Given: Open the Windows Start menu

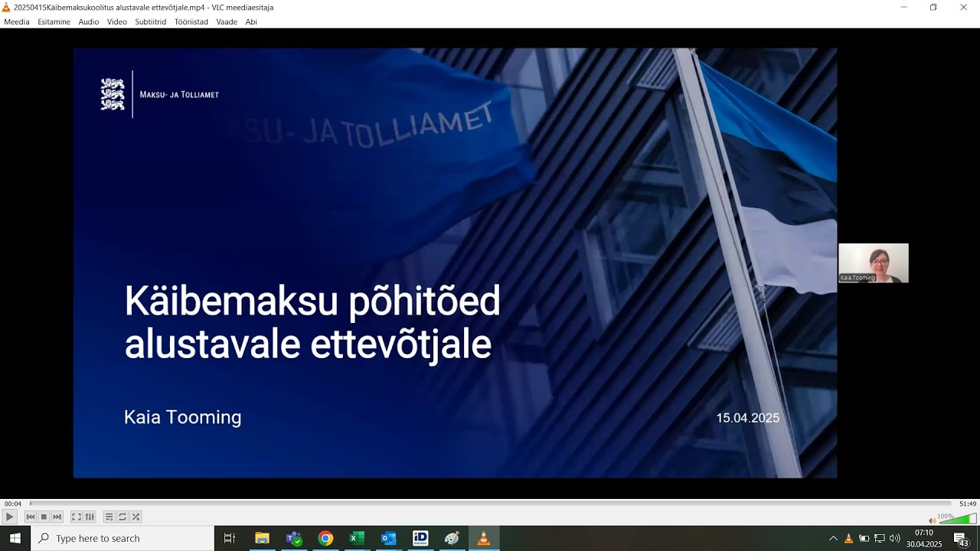Looking at the screenshot, I should coord(15,538).
